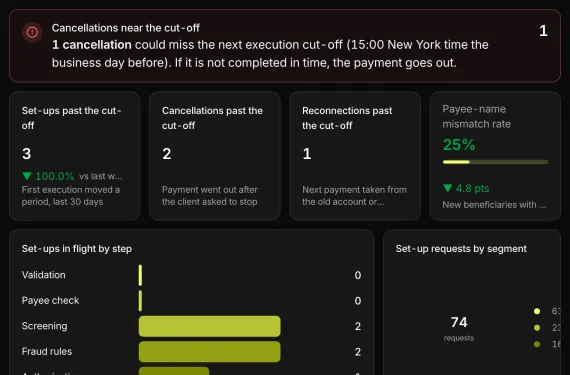Viewport: 570px width, 375px height.
Task: Click the Payee check step label
Action: coord(51,301)
